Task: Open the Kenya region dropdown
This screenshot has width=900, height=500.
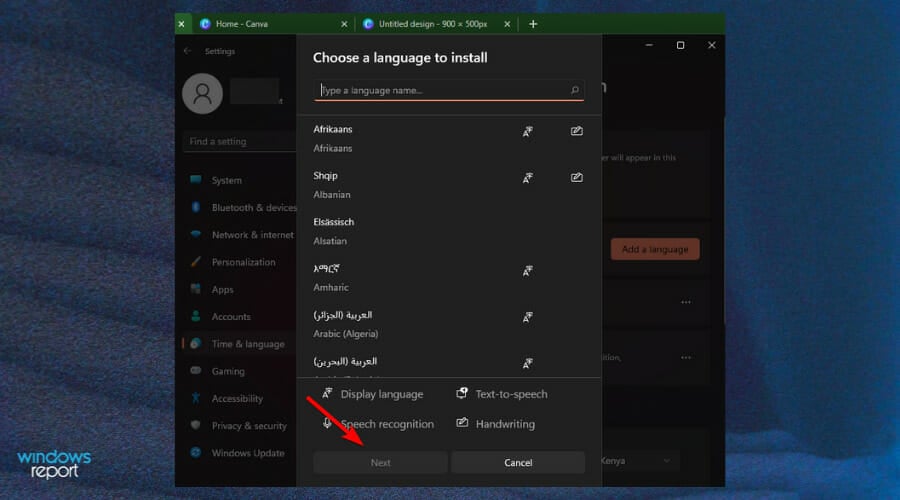Action: [639, 460]
